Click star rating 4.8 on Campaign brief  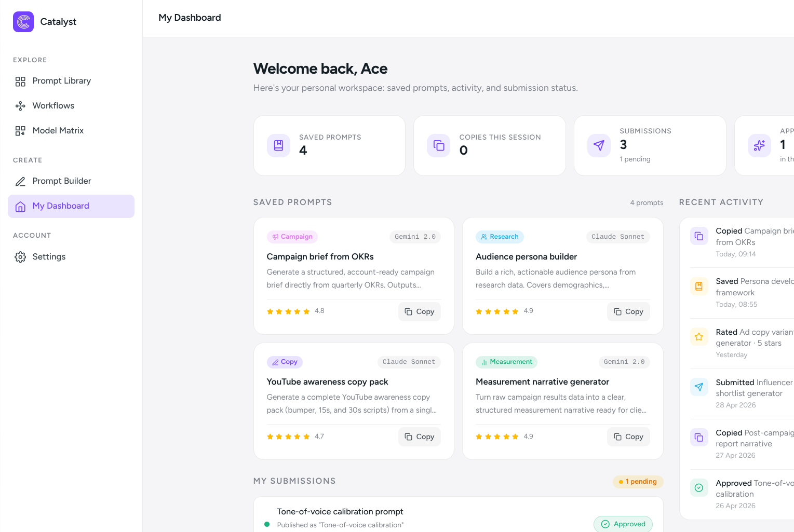pos(295,311)
